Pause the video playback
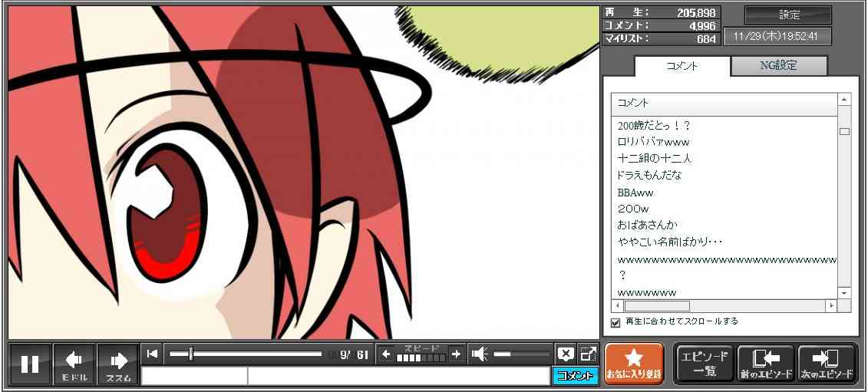 click(x=30, y=364)
